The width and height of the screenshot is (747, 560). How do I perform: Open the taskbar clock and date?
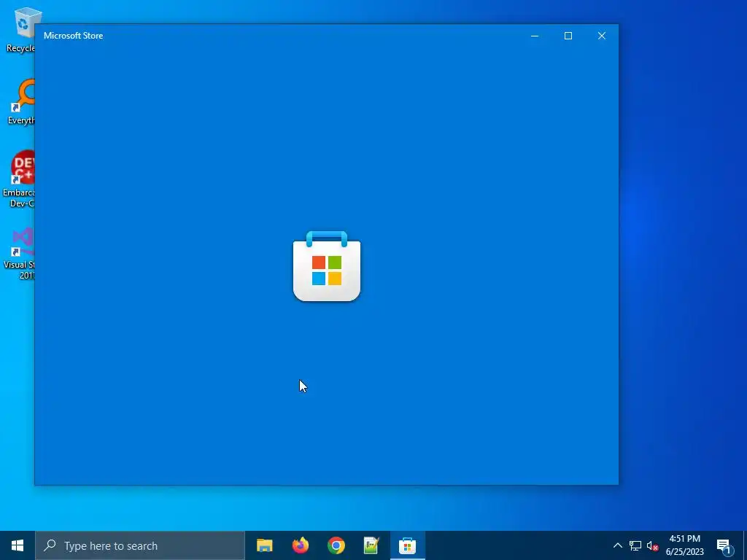coord(684,545)
